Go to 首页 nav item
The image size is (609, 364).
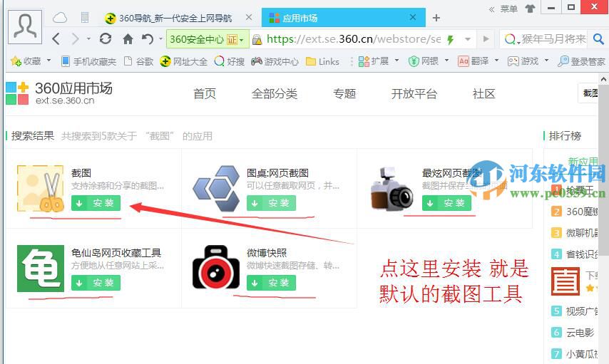tap(205, 93)
